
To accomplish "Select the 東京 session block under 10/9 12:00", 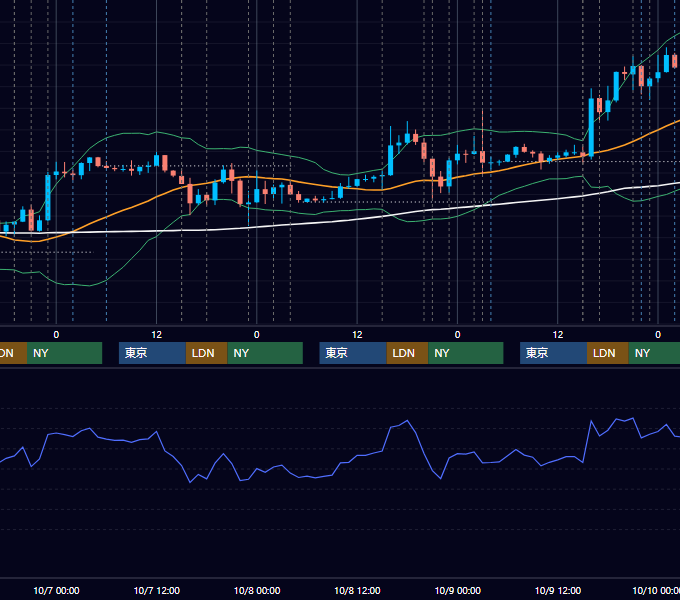I will point(553,353).
